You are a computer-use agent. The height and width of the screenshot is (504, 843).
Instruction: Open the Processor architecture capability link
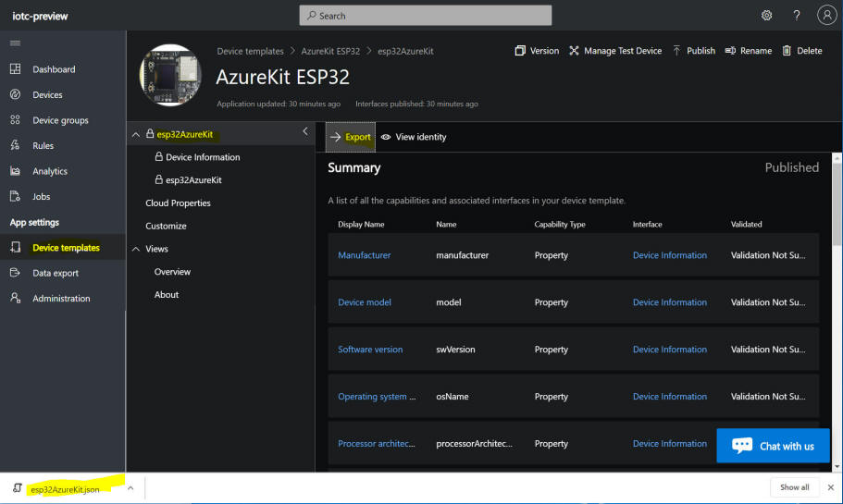coord(377,443)
